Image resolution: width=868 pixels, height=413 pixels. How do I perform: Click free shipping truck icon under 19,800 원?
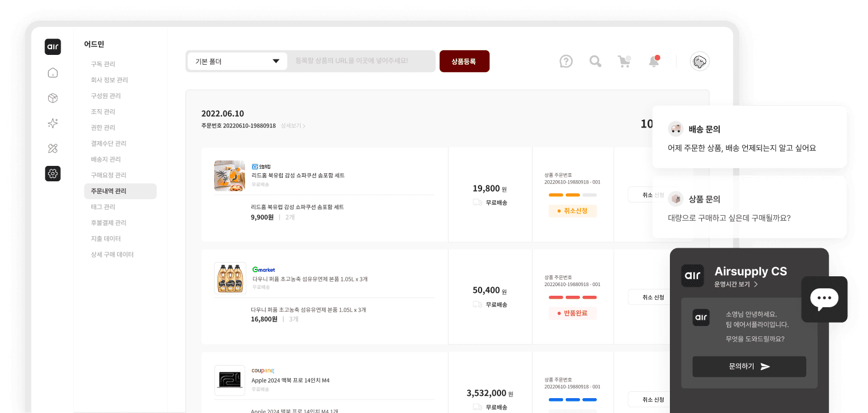click(478, 202)
